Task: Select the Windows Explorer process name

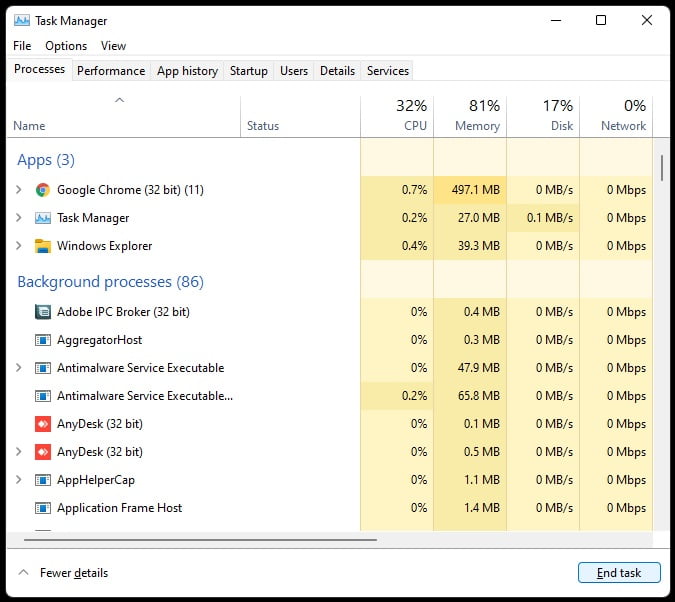Action: point(105,246)
